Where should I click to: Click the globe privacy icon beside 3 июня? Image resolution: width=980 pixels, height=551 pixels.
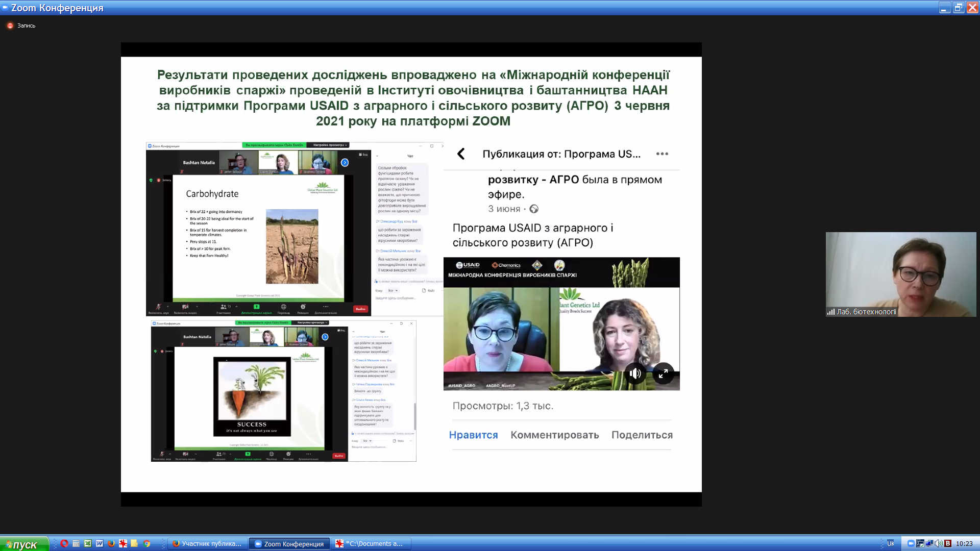click(534, 209)
